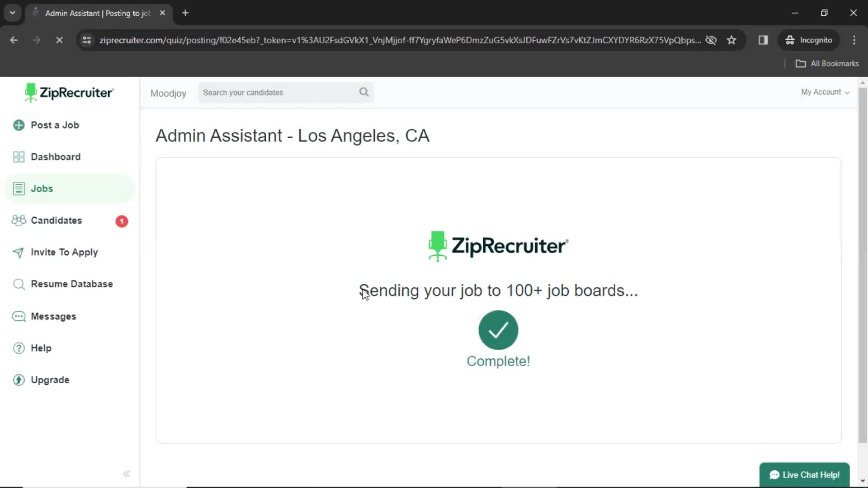Viewport: 868px width, 488px height.
Task: Open Resume Database section
Action: point(71,284)
